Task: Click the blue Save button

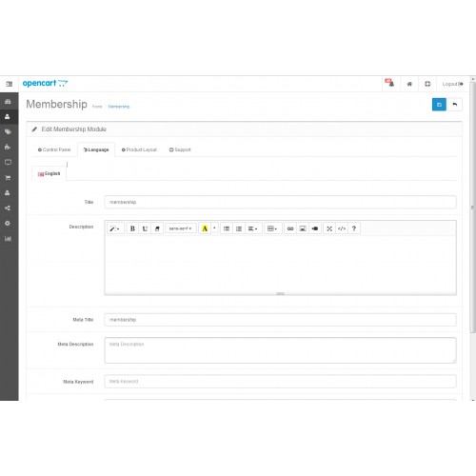Action: pos(439,105)
